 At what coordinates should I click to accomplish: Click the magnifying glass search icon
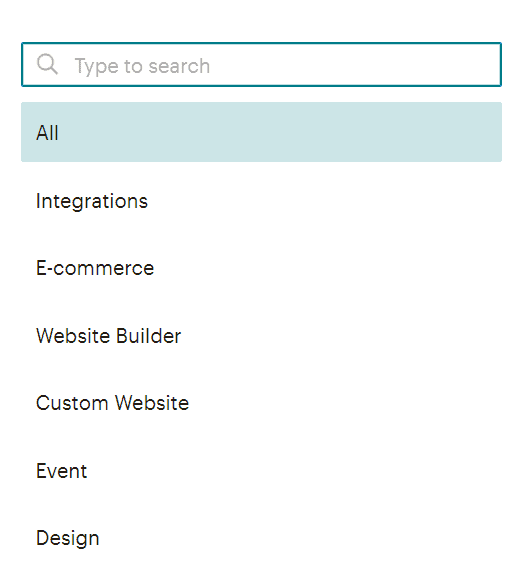[47, 64]
